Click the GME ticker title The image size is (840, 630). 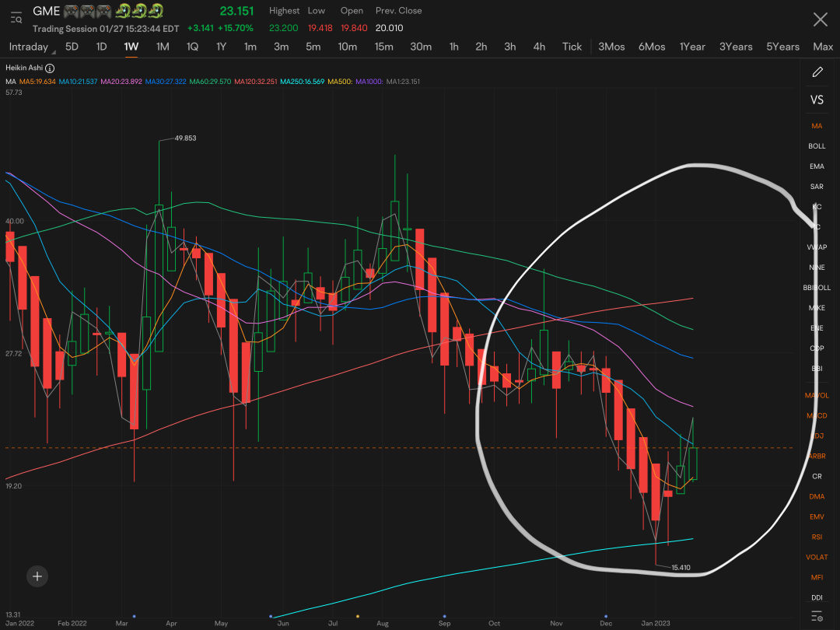46,11
